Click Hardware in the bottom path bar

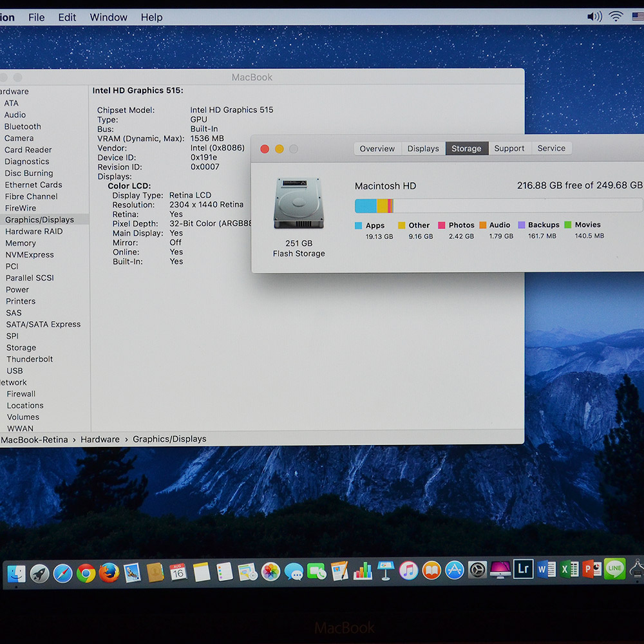pos(100,439)
